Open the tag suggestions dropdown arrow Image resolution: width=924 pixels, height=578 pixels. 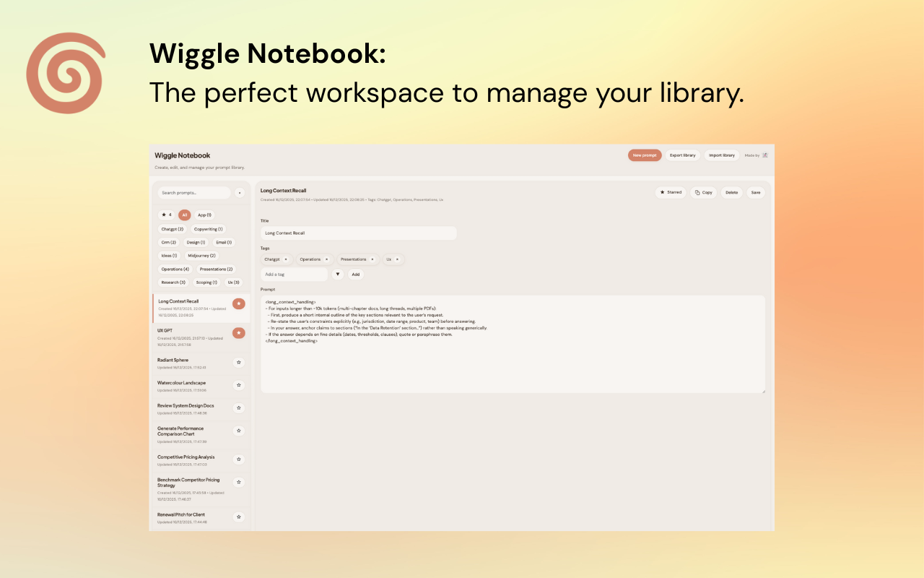[337, 275]
